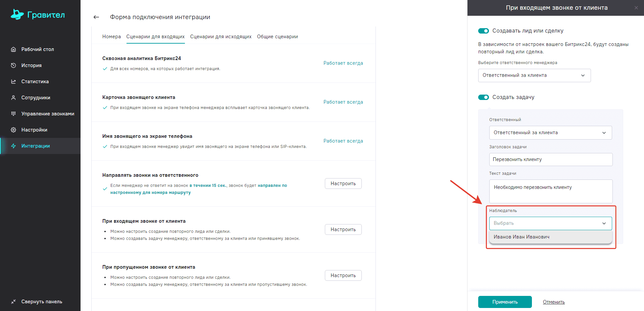This screenshot has width=644, height=311.
Task: Click the Гравител logo icon
Action: pos(17,14)
